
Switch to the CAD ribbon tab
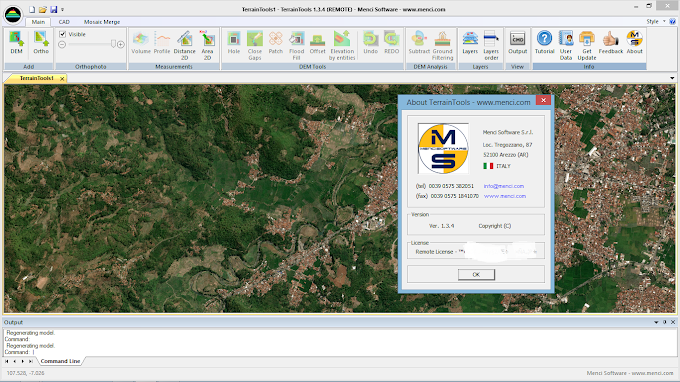coord(64,22)
